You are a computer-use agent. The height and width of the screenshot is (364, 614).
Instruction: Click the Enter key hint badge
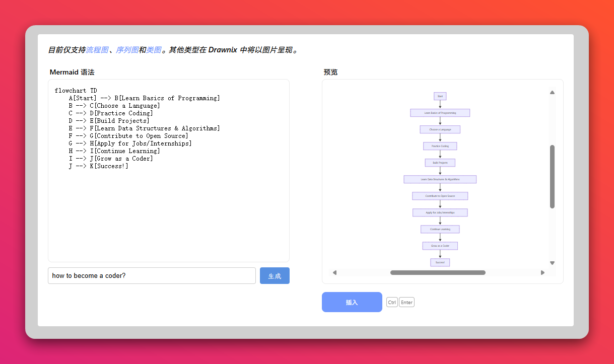point(406,303)
